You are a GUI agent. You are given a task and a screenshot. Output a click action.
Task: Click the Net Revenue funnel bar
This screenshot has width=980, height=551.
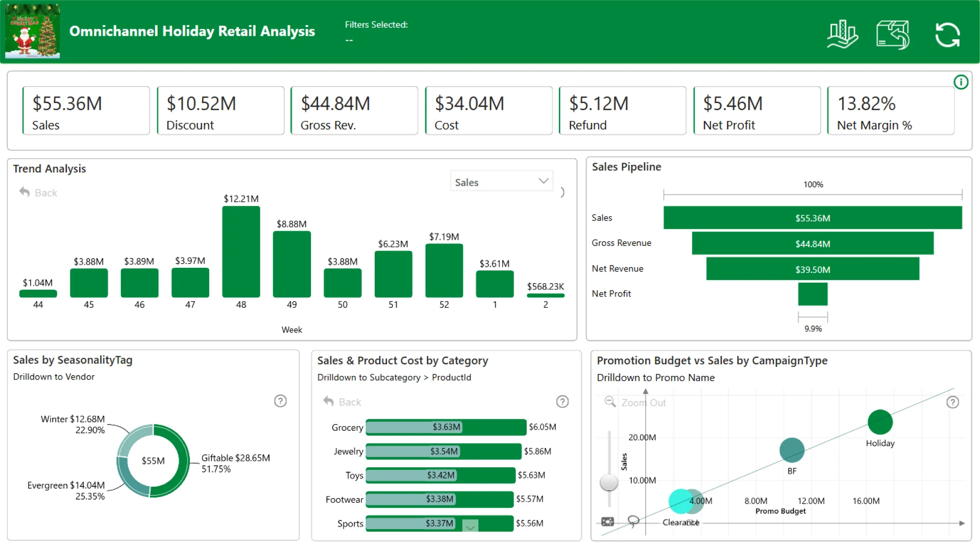[813, 269]
